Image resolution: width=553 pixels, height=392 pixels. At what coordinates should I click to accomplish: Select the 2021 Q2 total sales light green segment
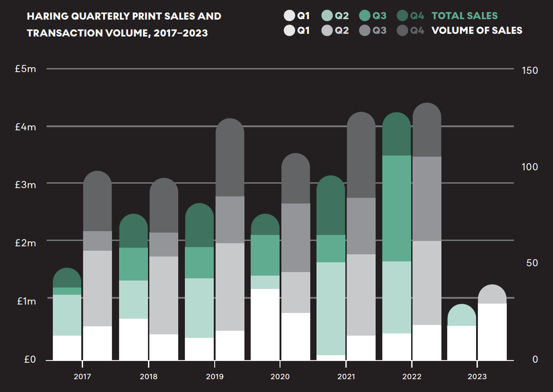(x=331, y=309)
